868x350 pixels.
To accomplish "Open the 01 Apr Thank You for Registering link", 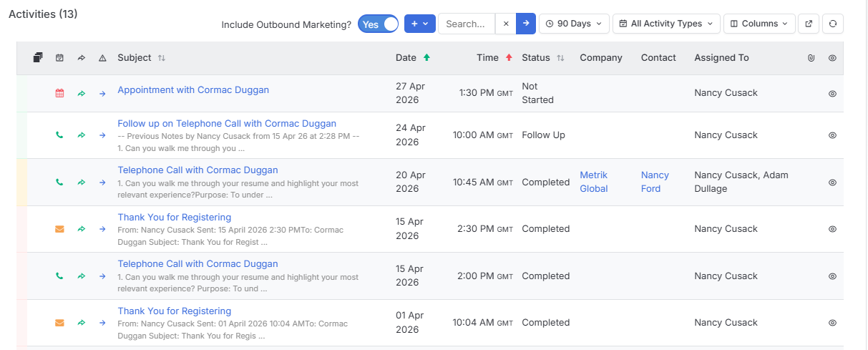I will click(x=175, y=311).
